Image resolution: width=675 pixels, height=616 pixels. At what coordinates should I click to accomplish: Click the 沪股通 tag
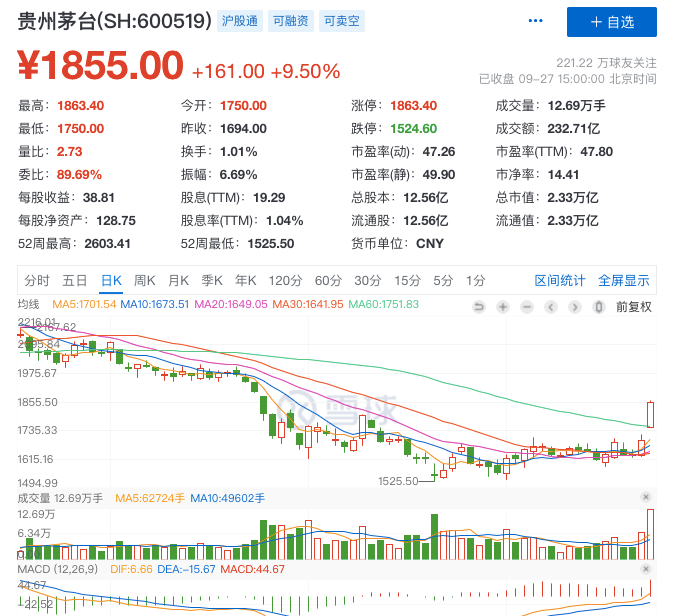tap(240, 21)
